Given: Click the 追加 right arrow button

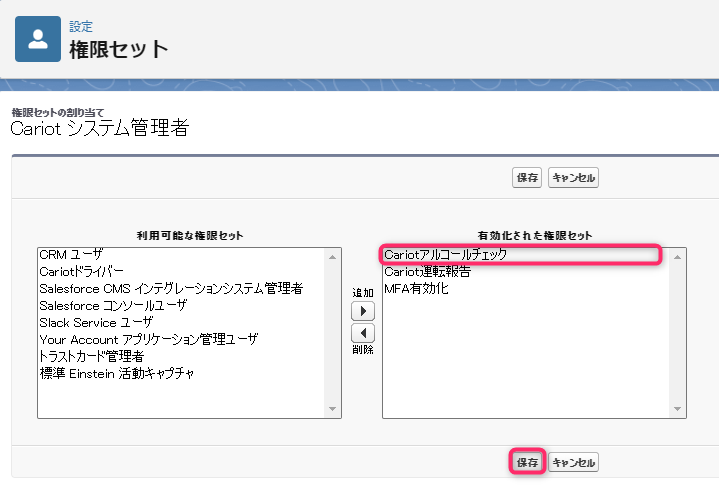Looking at the screenshot, I should (x=363, y=311).
